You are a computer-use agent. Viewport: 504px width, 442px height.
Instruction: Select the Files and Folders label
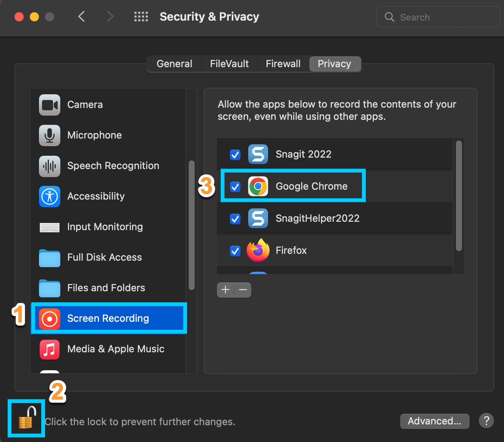click(x=106, y=288)
